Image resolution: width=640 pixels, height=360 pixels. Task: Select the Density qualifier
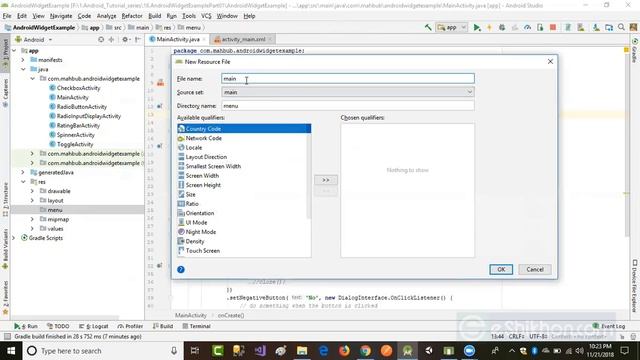(244, 241)
